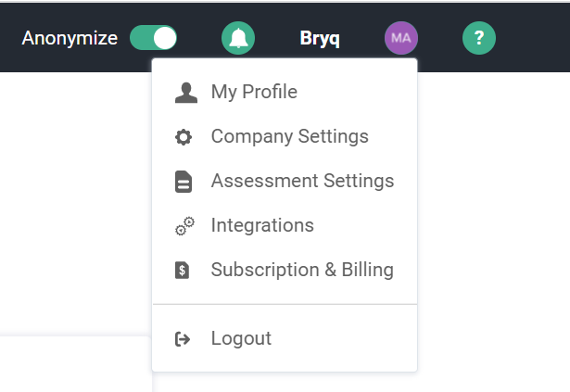Open My Profile from the menu
570x392 pixels.
[x=254, y=92]
